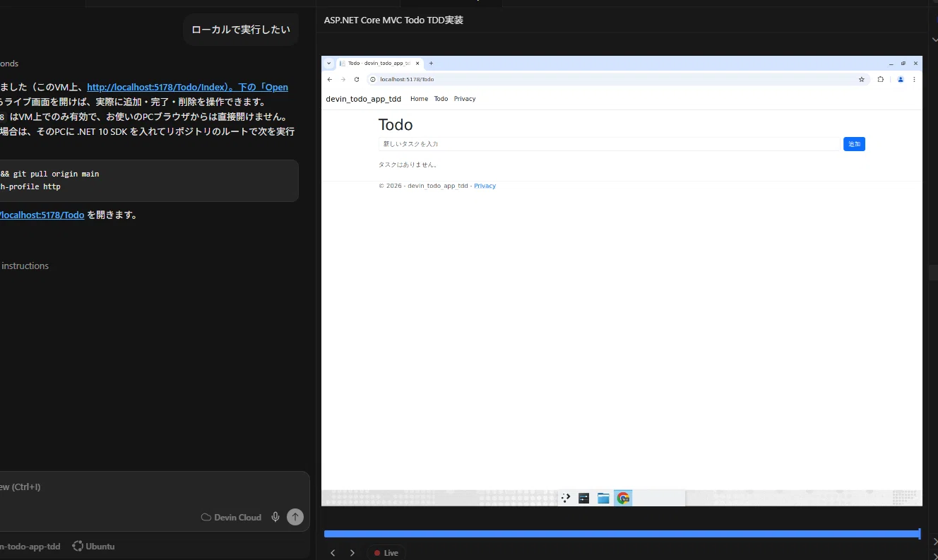Click the git pull origin main code line
This screenshot has width=938, height=560.
(49, 174)
